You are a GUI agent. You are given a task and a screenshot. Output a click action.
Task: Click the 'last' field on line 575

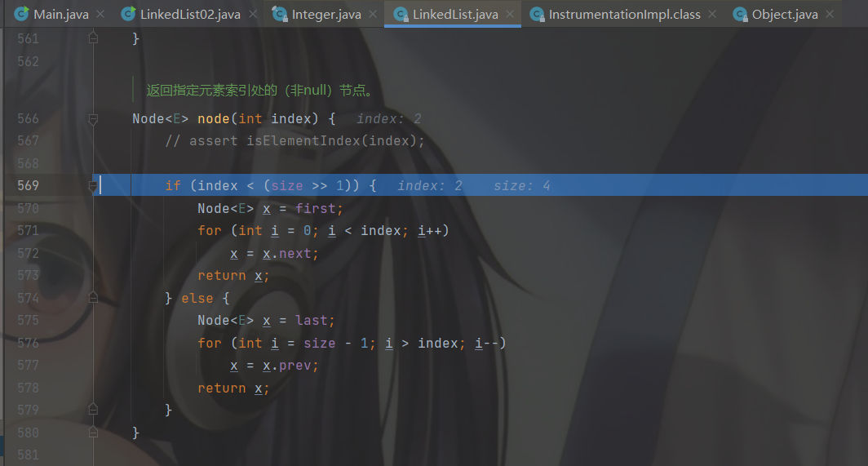[x=311, y=320]
